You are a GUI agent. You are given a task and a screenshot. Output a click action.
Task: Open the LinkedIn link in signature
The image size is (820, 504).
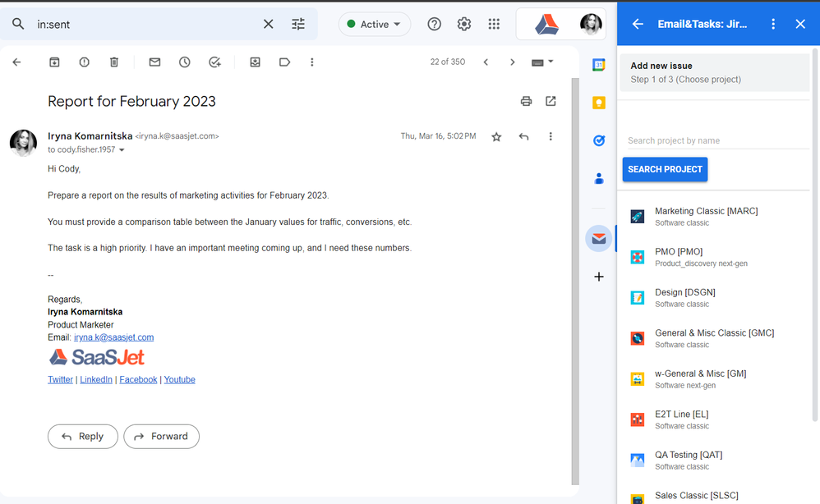click(95, 380)
